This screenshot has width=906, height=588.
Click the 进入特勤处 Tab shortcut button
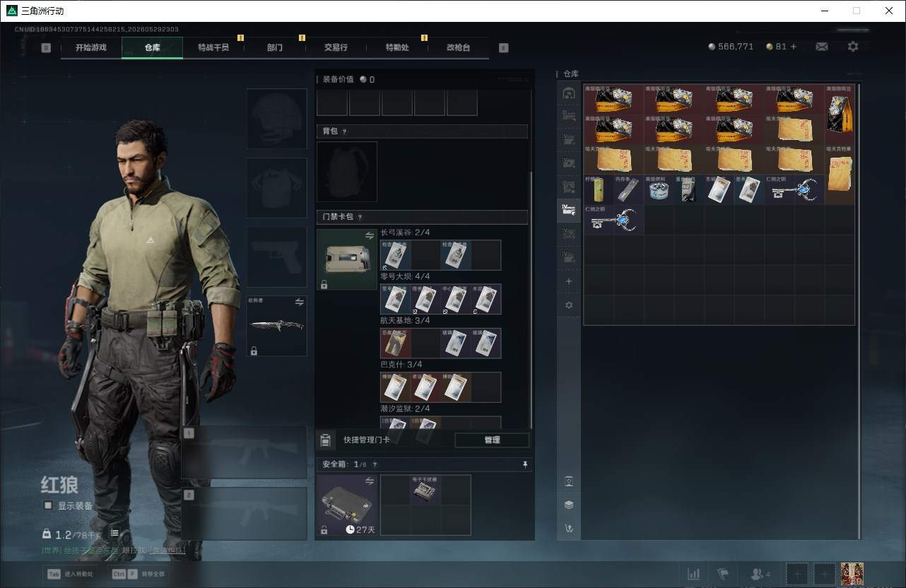click(69, 574)
